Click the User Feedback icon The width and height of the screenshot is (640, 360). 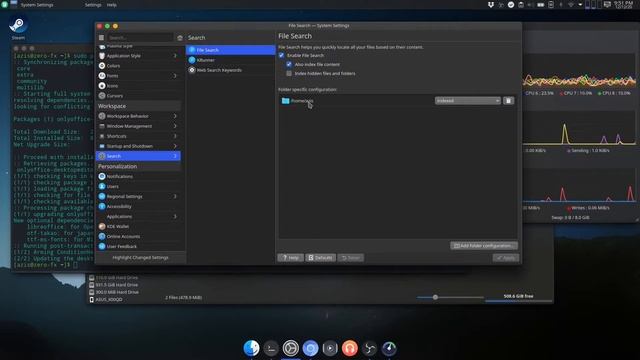click(x=102, y=246)
